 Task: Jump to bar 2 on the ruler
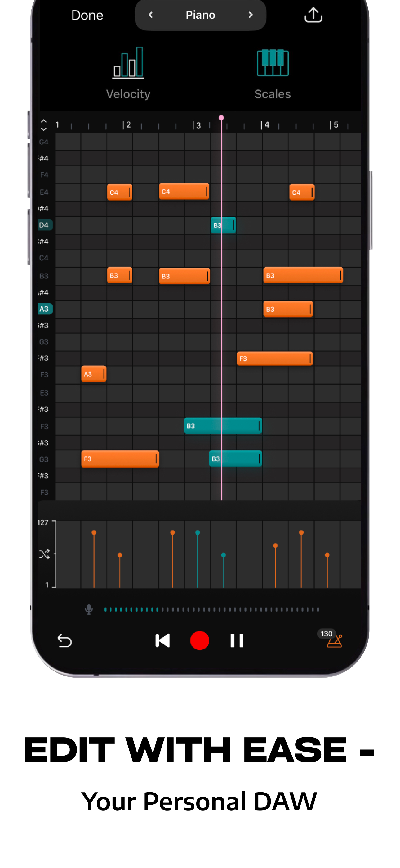pos(127,125)
